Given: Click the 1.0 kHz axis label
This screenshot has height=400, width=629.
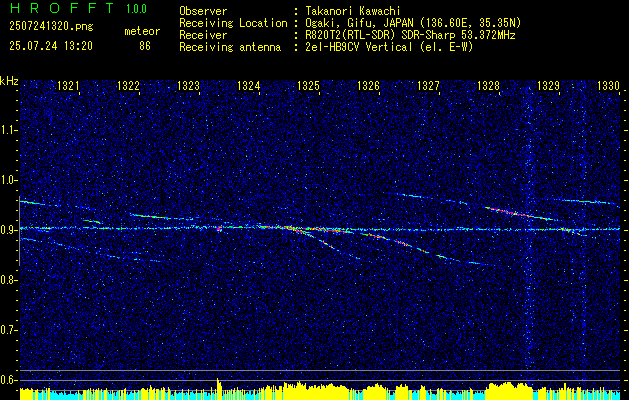Looking at the screenshot, I should [x=8, y=180].
